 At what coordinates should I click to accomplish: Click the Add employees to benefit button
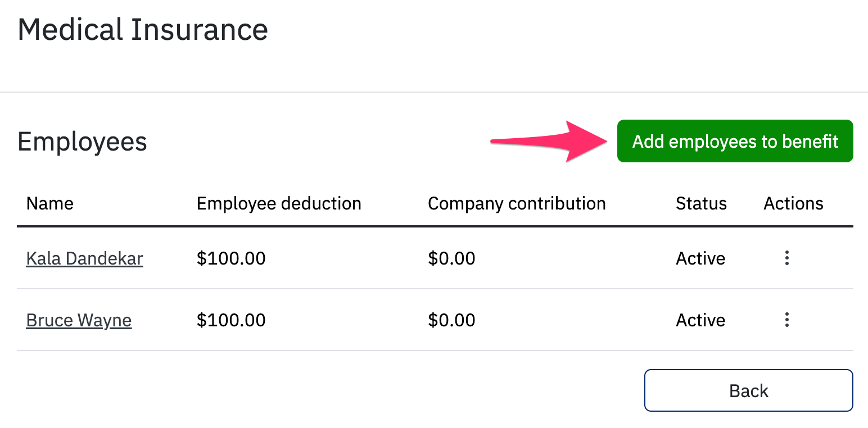point(735,141)
